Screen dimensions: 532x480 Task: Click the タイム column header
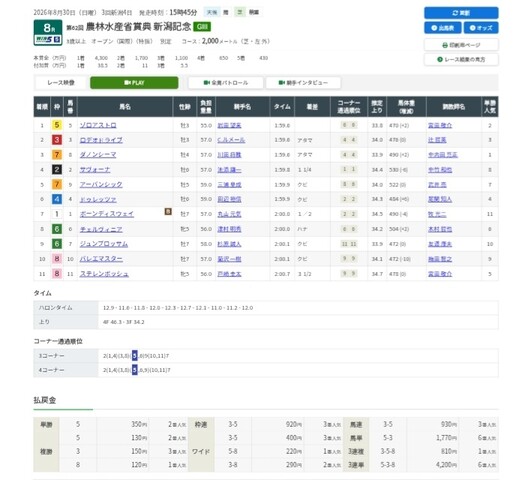[282, 107]
